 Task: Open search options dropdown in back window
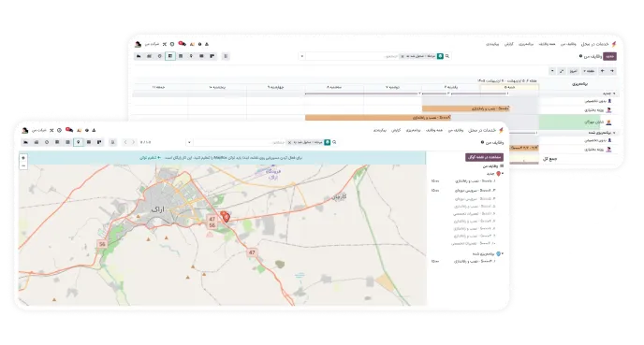(301, 56)
